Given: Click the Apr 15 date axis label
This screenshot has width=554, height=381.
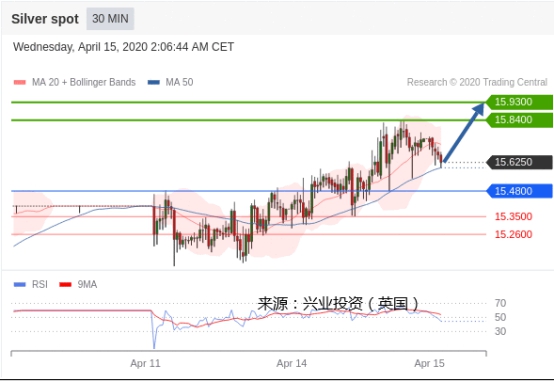Looking at the screenshot, I should click(429, 363).
